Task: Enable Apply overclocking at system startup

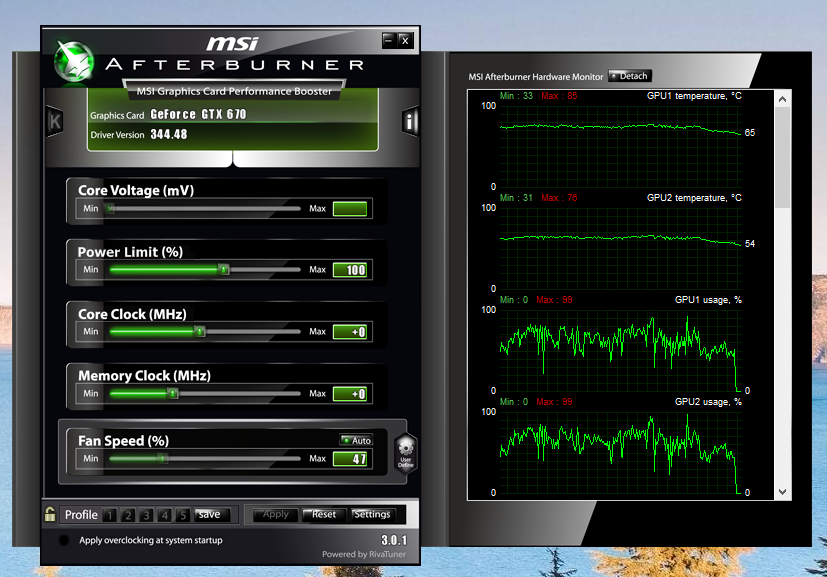Action: pyautogui.click(x=64, y=540)
